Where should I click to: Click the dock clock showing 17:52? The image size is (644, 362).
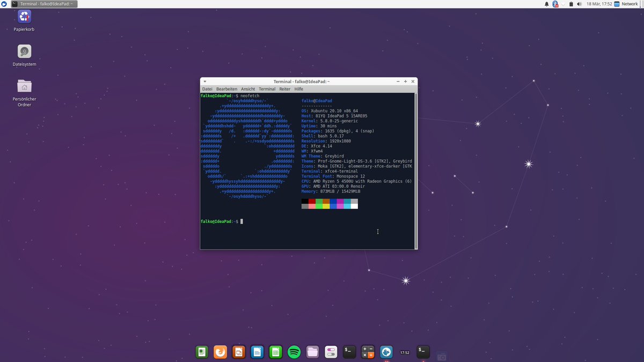tap(405, 352)
